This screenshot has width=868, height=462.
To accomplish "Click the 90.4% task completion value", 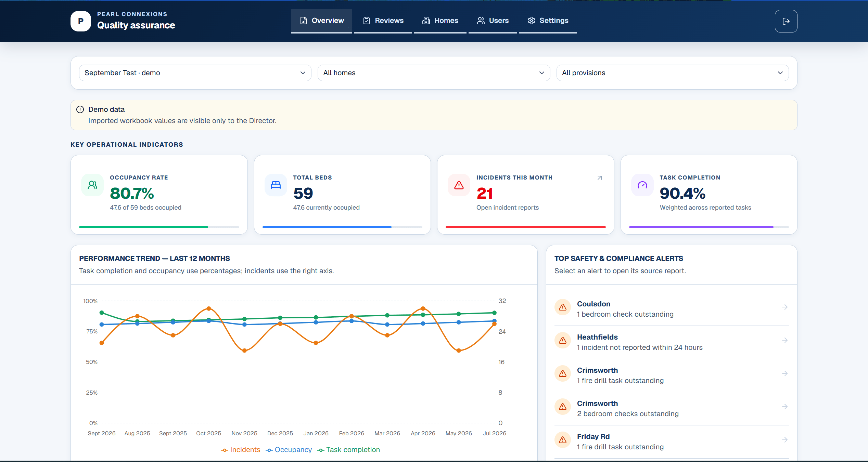I will coord(682,193).
